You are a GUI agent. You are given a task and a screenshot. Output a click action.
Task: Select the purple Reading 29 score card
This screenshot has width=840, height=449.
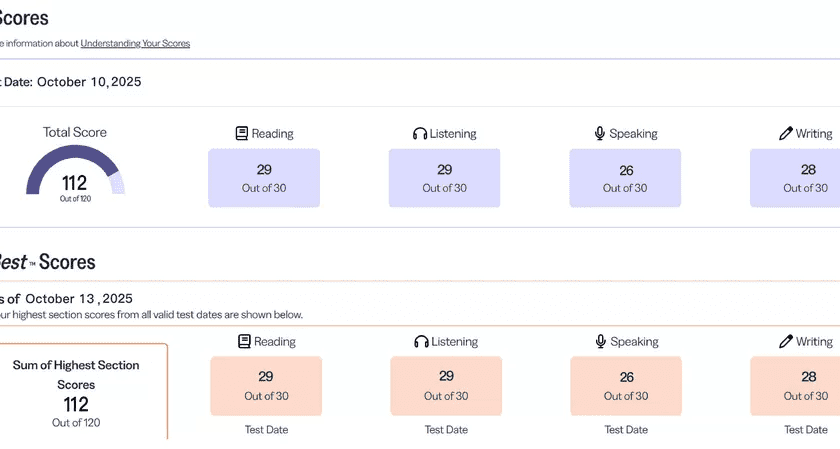[x=264, y=178]
